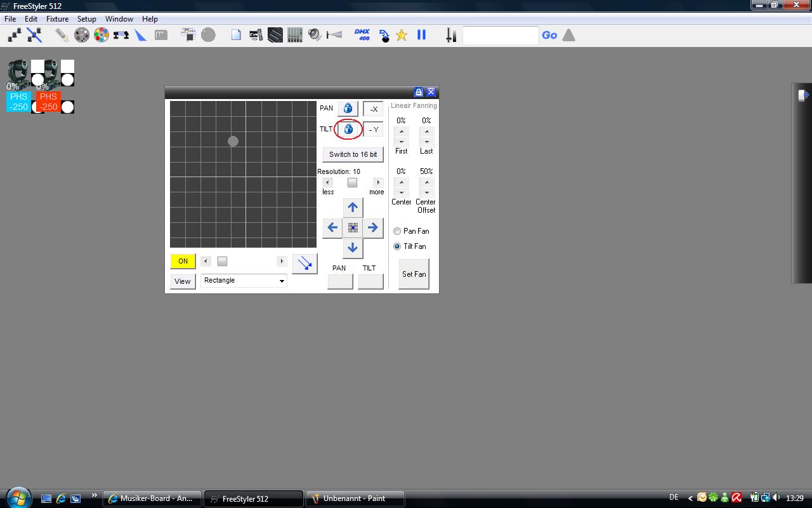The image size is (812, 508).
Task: Decrease the Center Offset value
Action: [426, 192]
